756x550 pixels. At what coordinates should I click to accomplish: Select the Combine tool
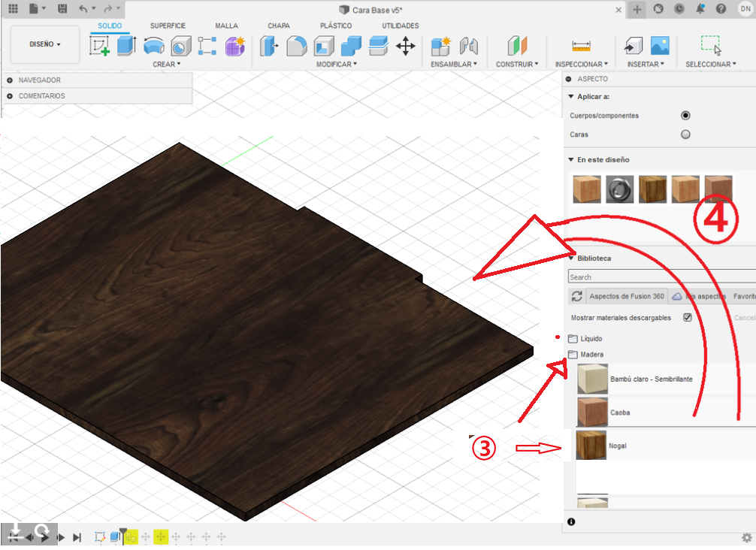(x=351, y=46)
